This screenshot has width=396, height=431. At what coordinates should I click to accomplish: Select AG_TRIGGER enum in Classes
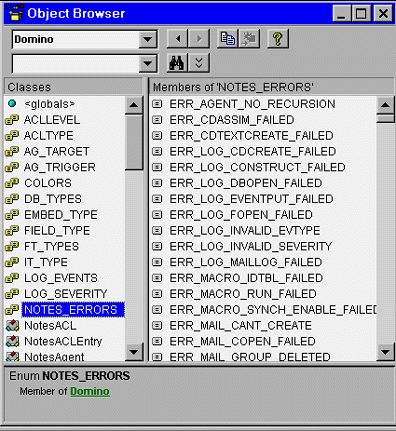[x=60, y=167]
